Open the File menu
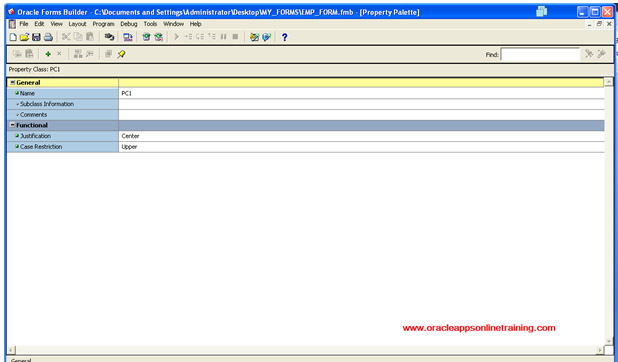This screenshot has width=618, height=362. tap(24, 24)
